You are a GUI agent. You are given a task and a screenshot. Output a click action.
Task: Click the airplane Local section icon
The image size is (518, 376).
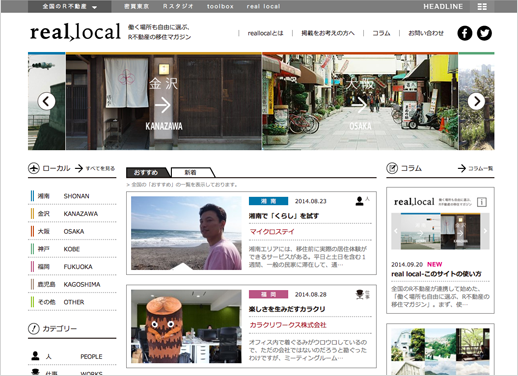pos(34,168)
